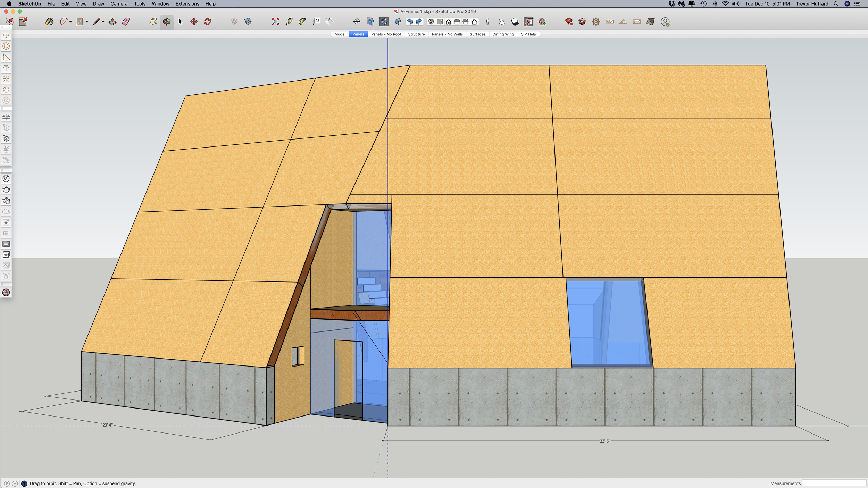Viewport: 868px width, 488px height.
Task: Pick the Tape Measure tool
Action: coord(289,22)
